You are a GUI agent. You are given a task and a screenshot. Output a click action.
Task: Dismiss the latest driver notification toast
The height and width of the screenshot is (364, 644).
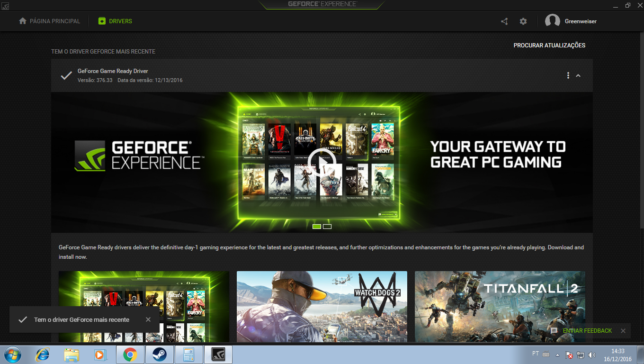[x=148, y=319]
